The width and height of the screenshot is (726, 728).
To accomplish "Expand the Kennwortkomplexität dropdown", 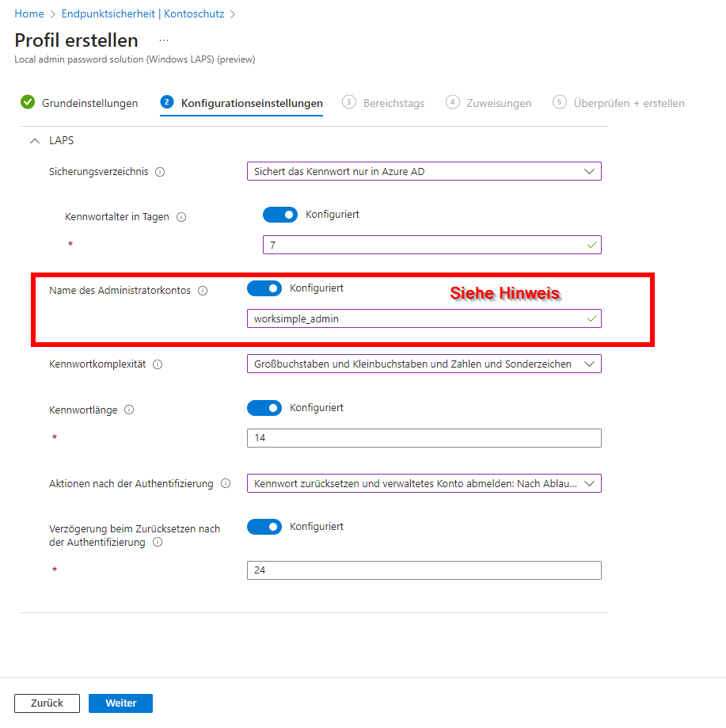I will click(424, 364).
